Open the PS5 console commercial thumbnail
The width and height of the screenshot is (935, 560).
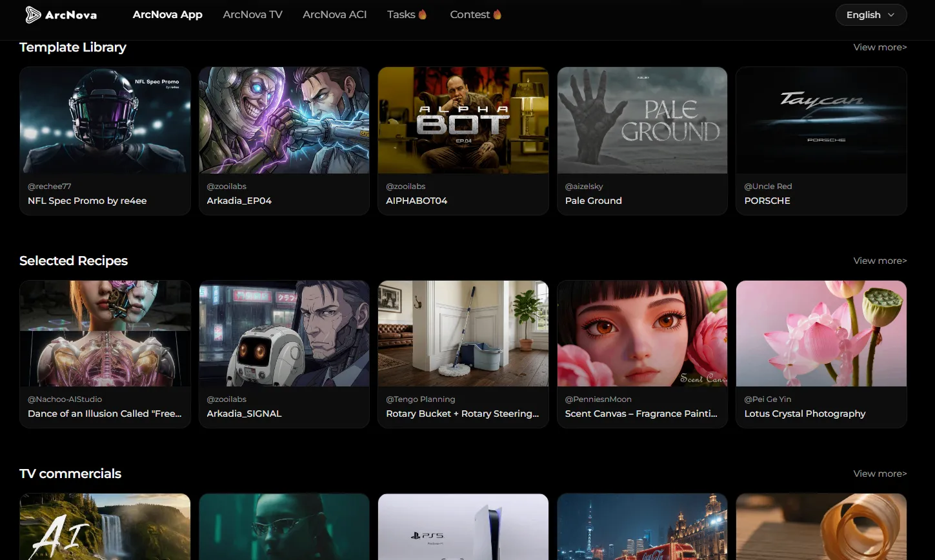[x=463, y=527]
